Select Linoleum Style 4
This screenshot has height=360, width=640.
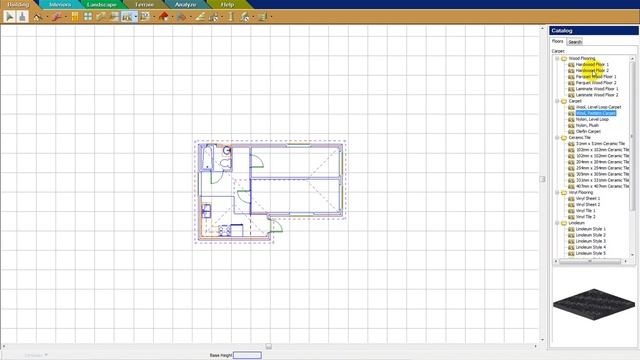(x=591, y=247)
